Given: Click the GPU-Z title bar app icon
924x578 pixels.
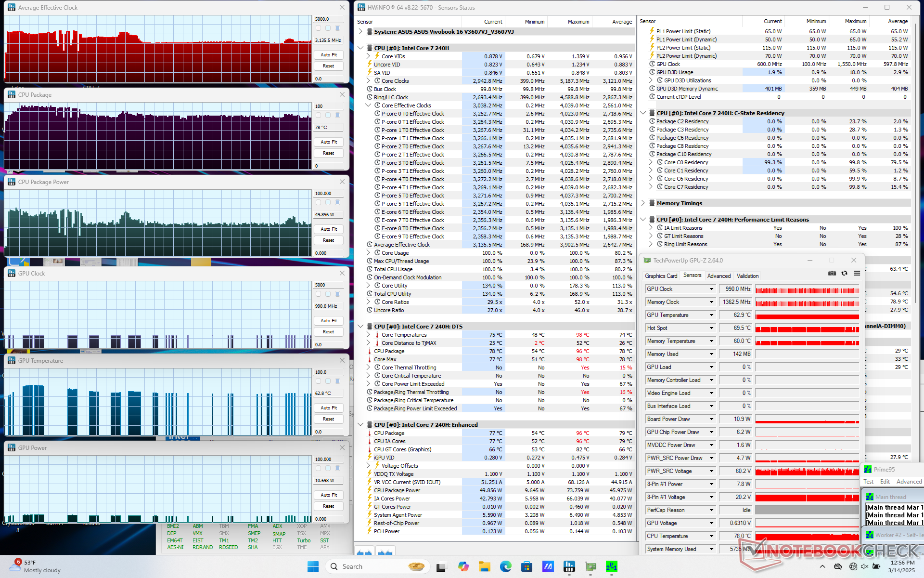Looking at the screenshot, I should 647,261.
